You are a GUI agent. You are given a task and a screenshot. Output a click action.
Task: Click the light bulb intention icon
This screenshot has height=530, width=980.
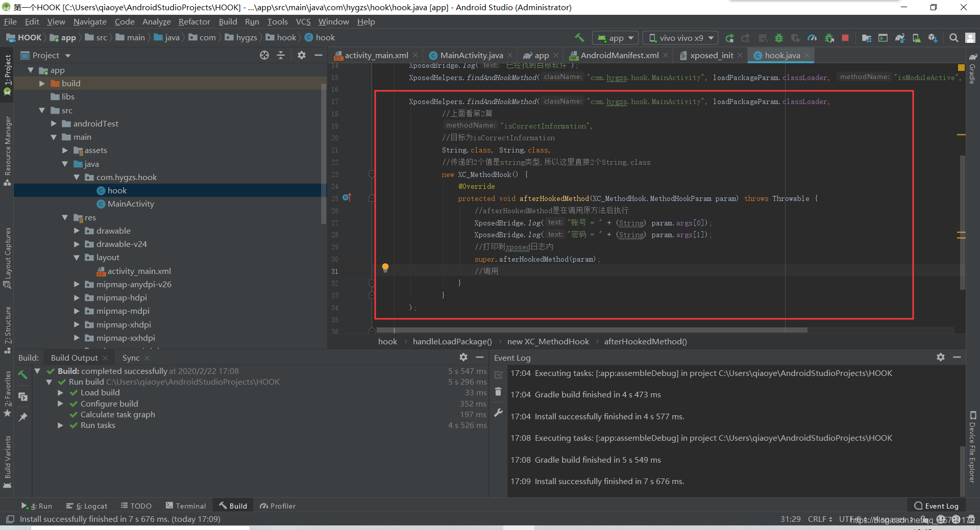click(385, 268)
